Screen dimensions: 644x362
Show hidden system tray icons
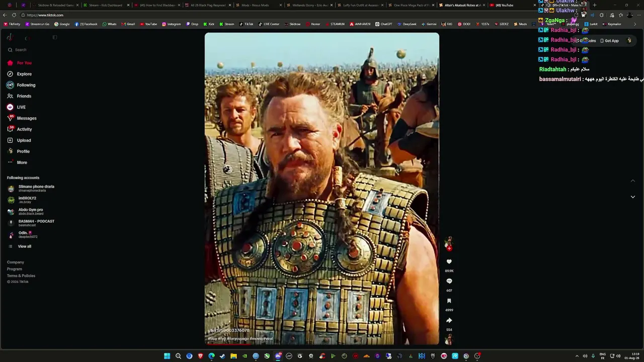(577, 356)
